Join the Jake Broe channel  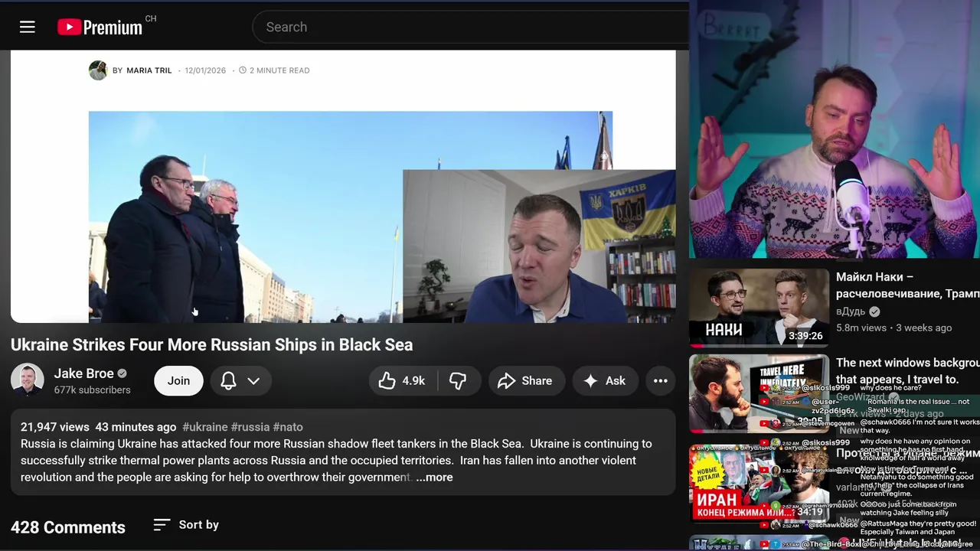click(178, 380)
